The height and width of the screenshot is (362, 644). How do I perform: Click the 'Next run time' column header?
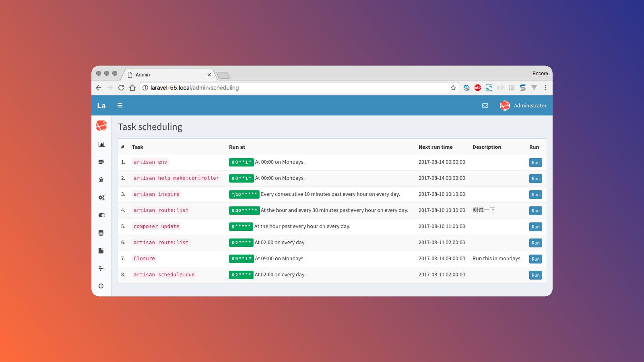click(435, 147)
